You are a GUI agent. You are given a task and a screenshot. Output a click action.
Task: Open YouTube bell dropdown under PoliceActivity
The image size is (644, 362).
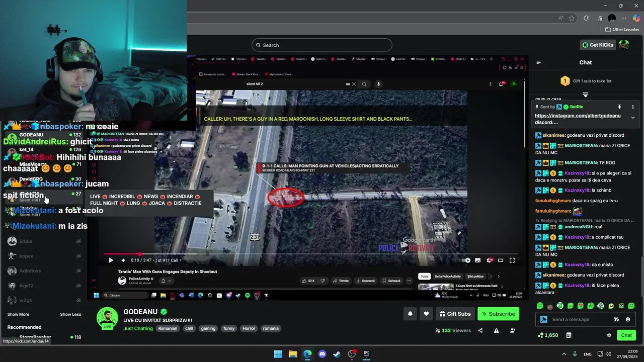[x=166, y=281]
